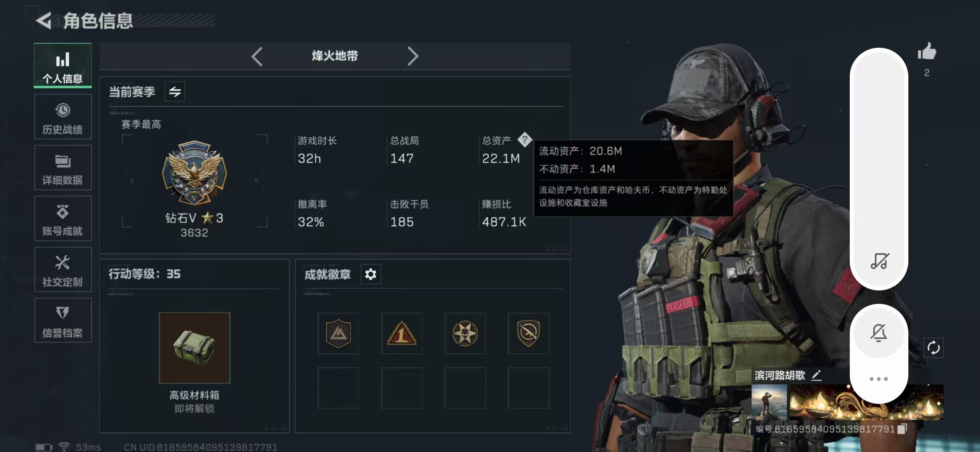
Task: Switch to previous mode with left chevron
Action: [257, 56]
